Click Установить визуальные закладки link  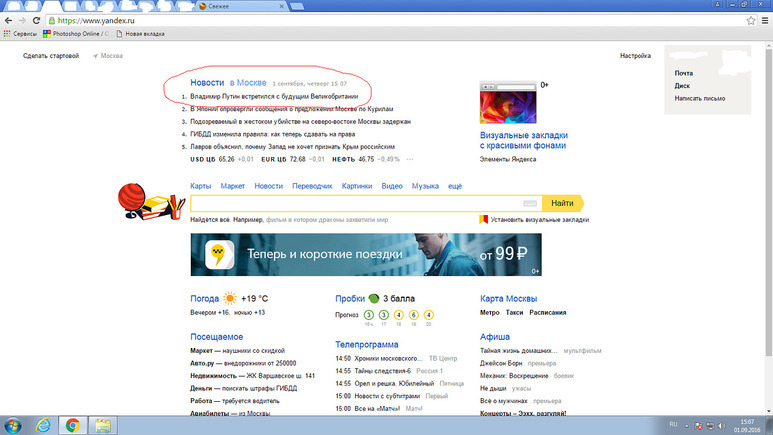click(539, 220)
